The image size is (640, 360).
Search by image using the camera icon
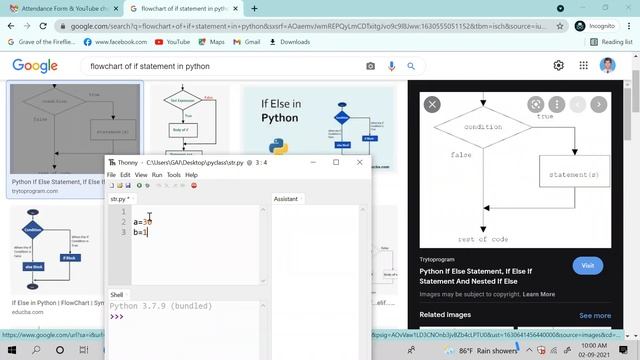click(x=370, y=66)
